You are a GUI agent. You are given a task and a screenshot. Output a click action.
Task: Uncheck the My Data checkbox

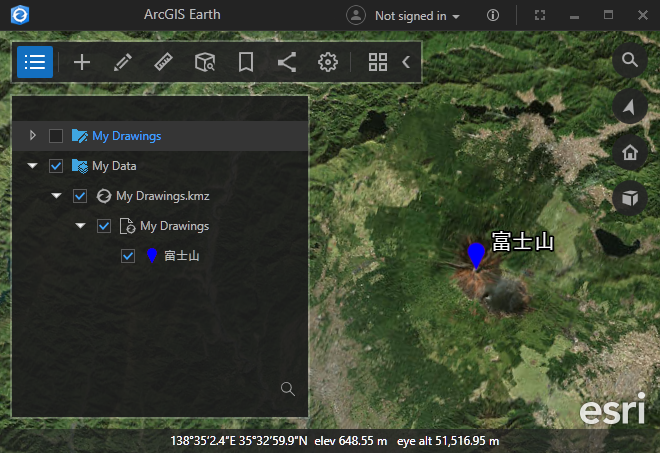(x=56, y=166)
